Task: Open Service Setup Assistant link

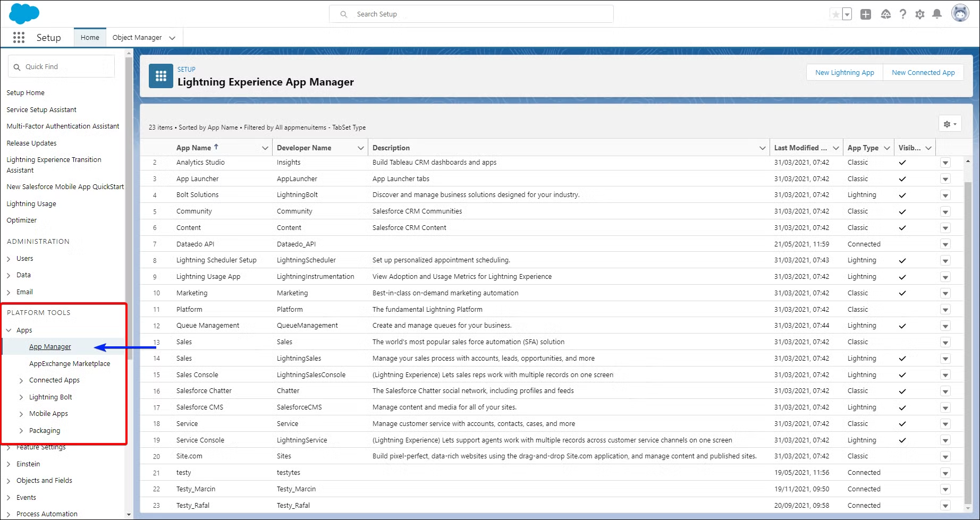Action: click(x=41, y=110)
